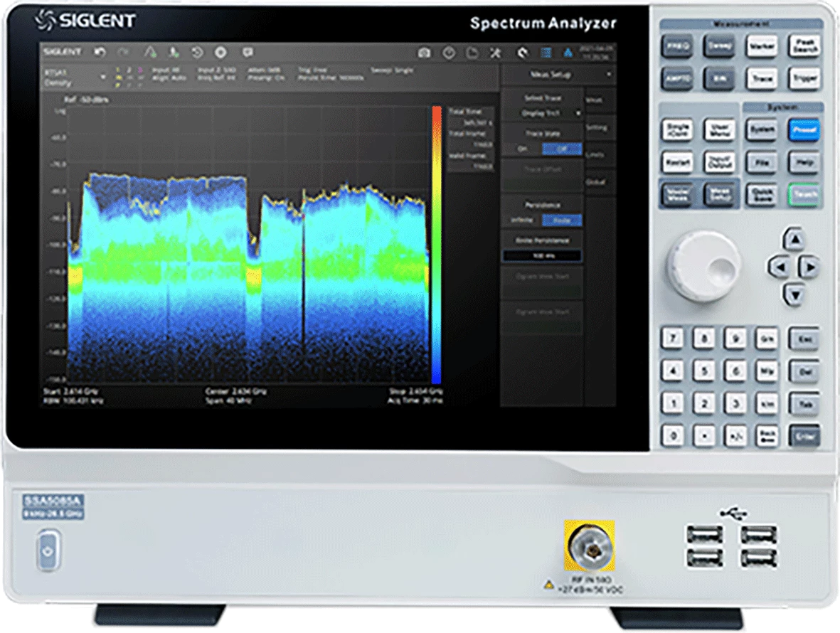This screenshot has height=633, width=840.
Task: Switch to the Global side tab
Action: click(x=596, y=182)
